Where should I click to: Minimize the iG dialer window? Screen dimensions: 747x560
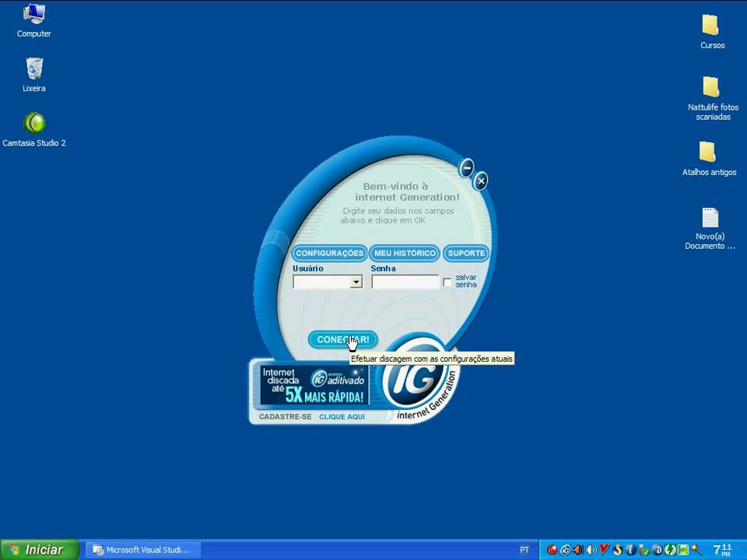coord(466,168)
